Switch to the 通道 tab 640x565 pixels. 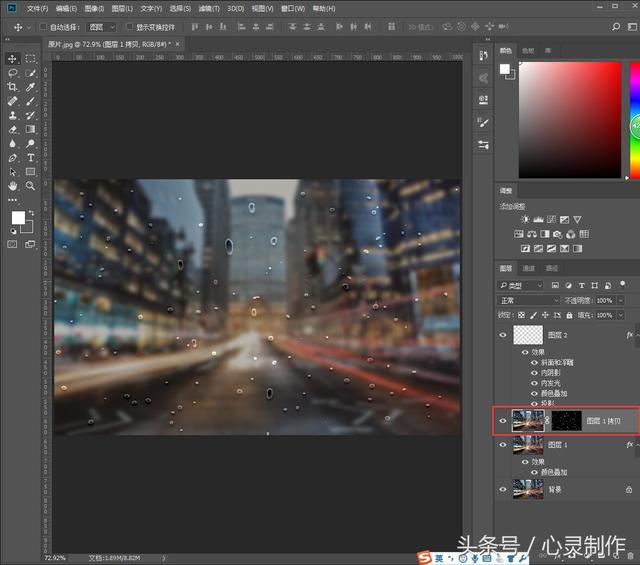tap(529, 268)
